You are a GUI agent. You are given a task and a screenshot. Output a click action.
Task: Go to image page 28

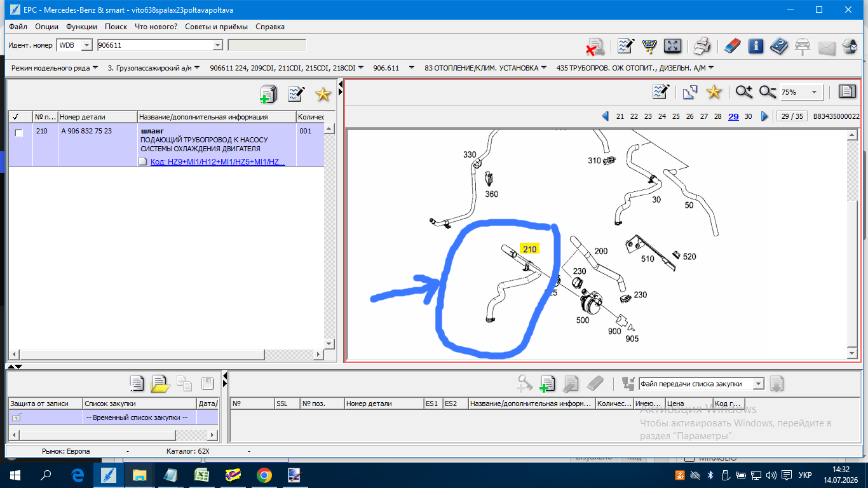(x=717, y=116)
